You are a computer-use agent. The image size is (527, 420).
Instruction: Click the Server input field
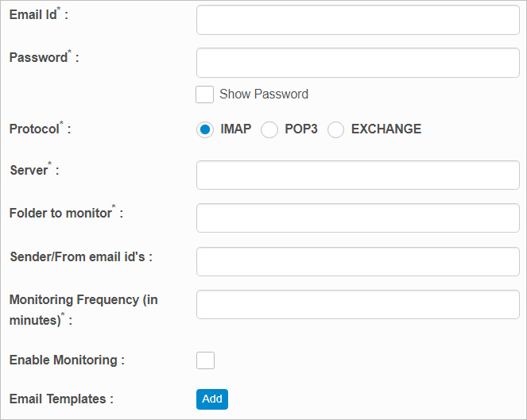pyautogui.click(x=358, y=175)
